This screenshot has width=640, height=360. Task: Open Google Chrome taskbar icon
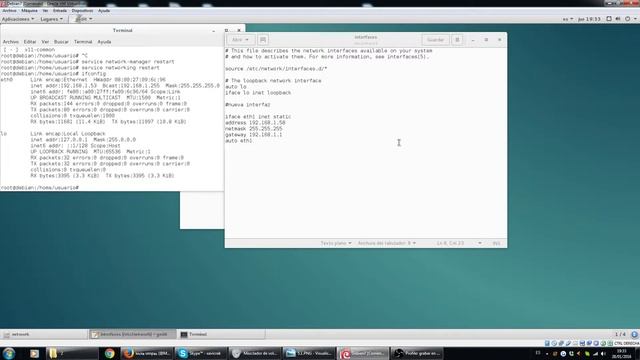point(109,353)
